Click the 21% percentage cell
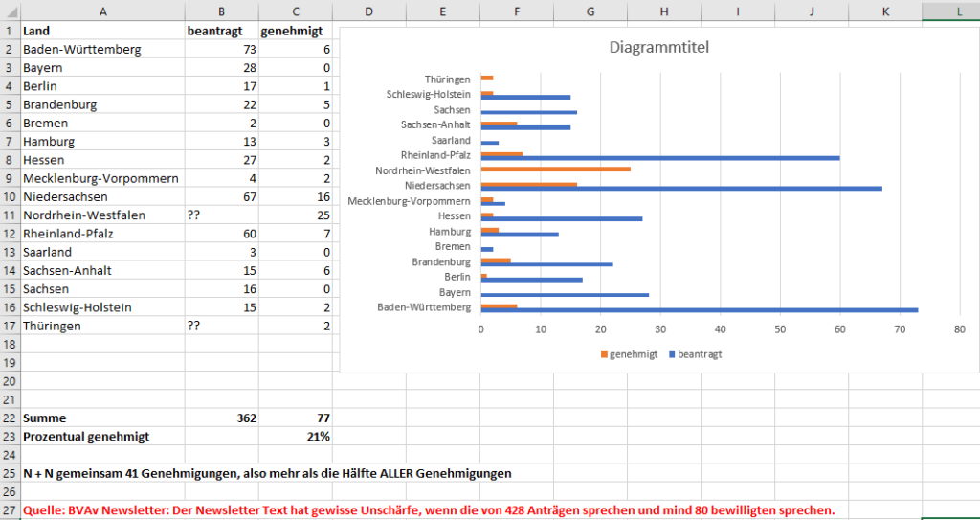The image size is (980, 520). coord(296,437)
